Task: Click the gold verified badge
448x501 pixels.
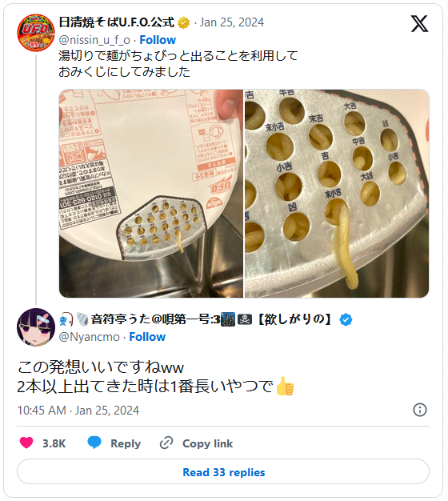Action: click(x=183, y=22)
